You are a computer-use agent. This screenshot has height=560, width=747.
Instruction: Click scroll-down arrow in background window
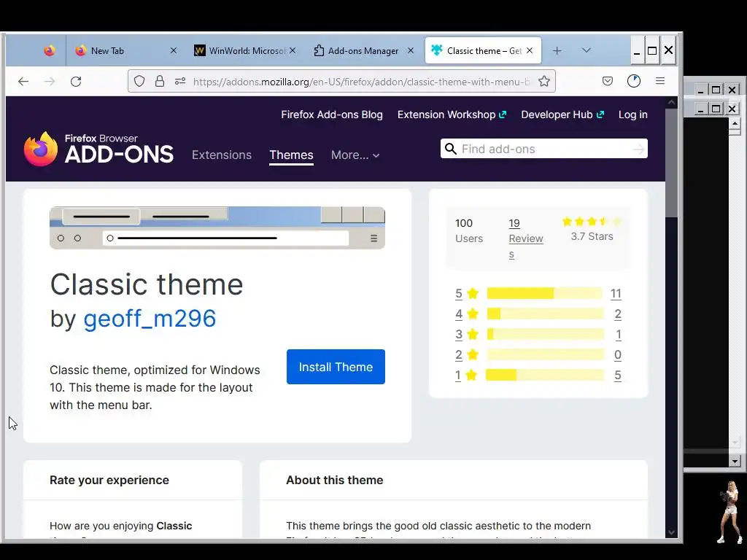click(735, 461)
